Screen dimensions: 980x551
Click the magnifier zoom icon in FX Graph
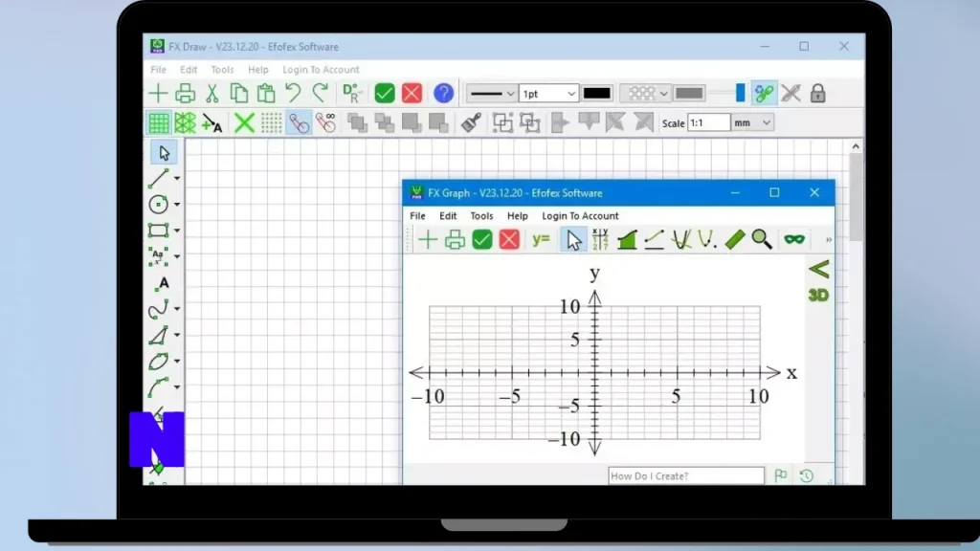click(761, 239)
